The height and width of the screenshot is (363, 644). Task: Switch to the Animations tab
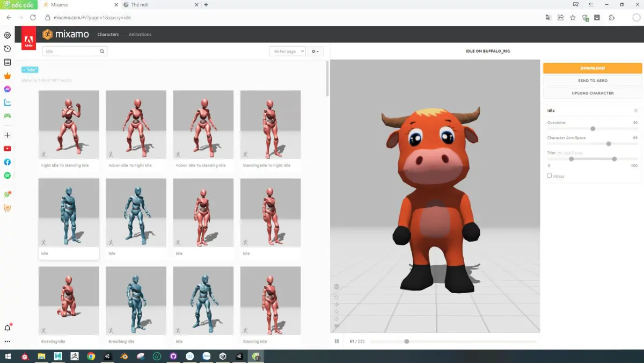tap(140, 34)
